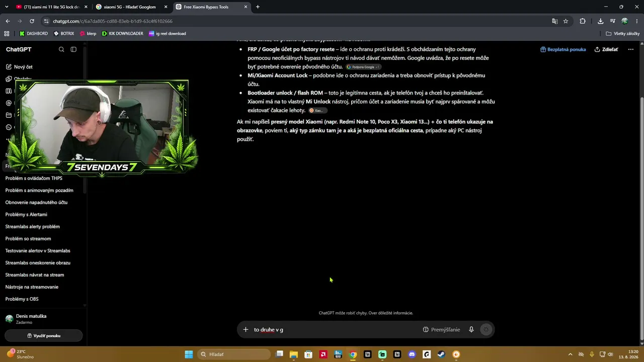The height and width of the screenshot is (362, 644).
Task: Open Chrome downloads
Action: point(600,21)
